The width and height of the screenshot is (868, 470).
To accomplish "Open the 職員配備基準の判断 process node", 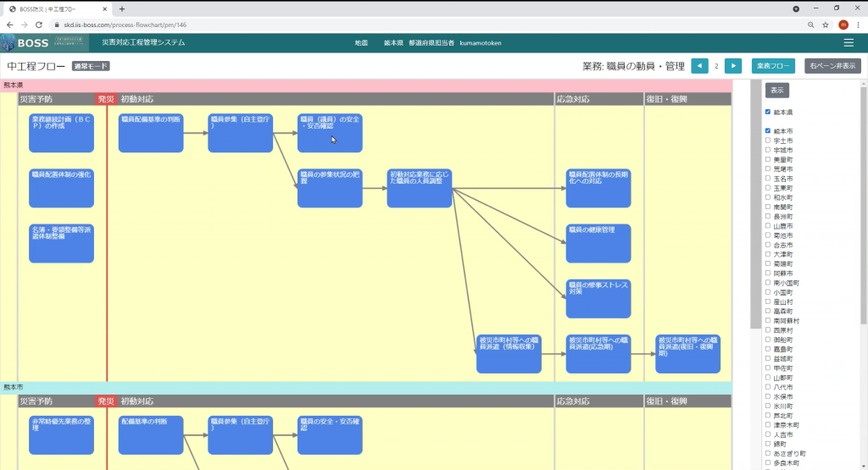I will coord(151,133).
